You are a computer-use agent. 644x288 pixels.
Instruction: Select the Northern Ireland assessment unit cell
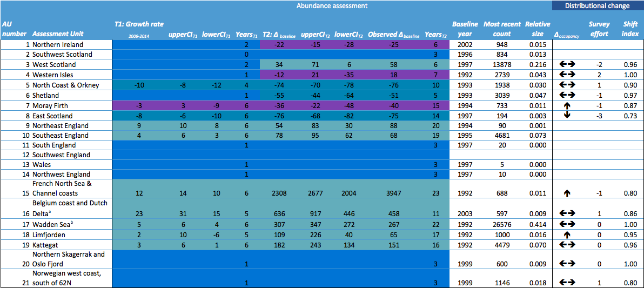pyautogui.click(x=58, y=44)
